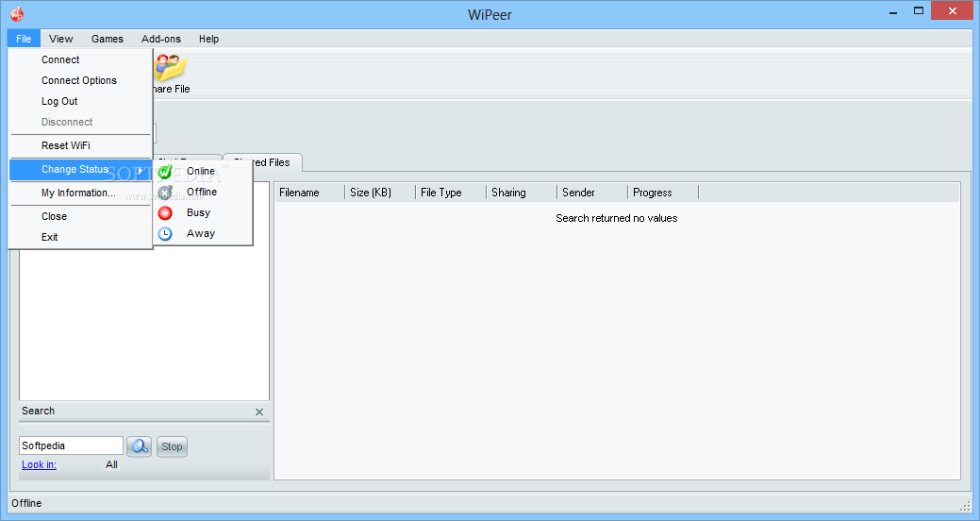The height and width of the screenshot is (521, 980).
Task: Click the Stop search button
Action: [172, 446]
